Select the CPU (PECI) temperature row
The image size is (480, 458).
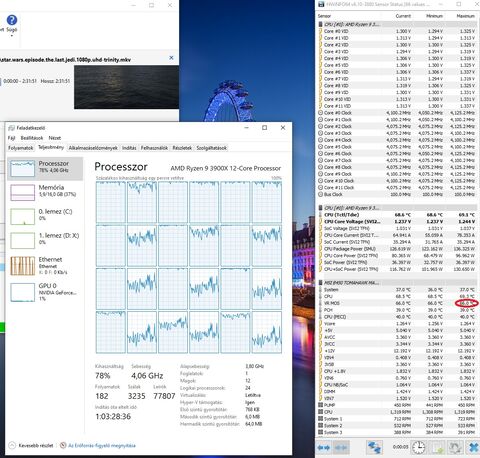point(396,317)
